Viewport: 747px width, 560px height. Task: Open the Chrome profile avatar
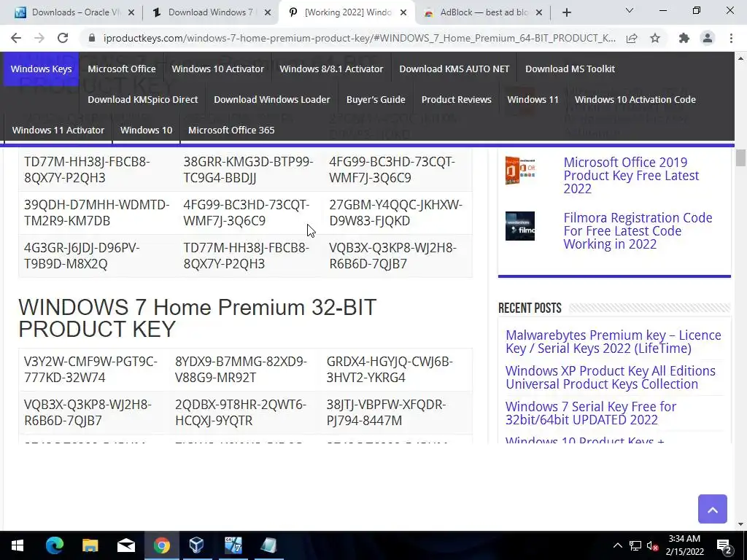pos(708,38)
